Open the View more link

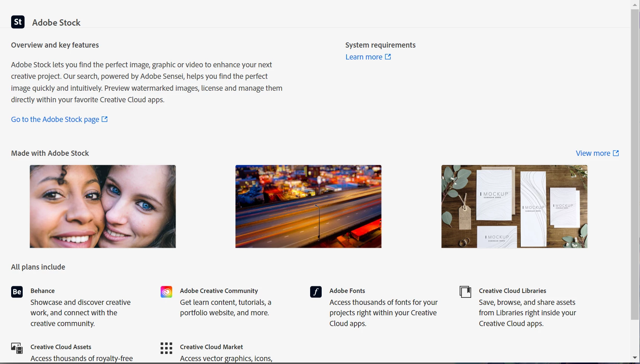[x=597, y=153]
